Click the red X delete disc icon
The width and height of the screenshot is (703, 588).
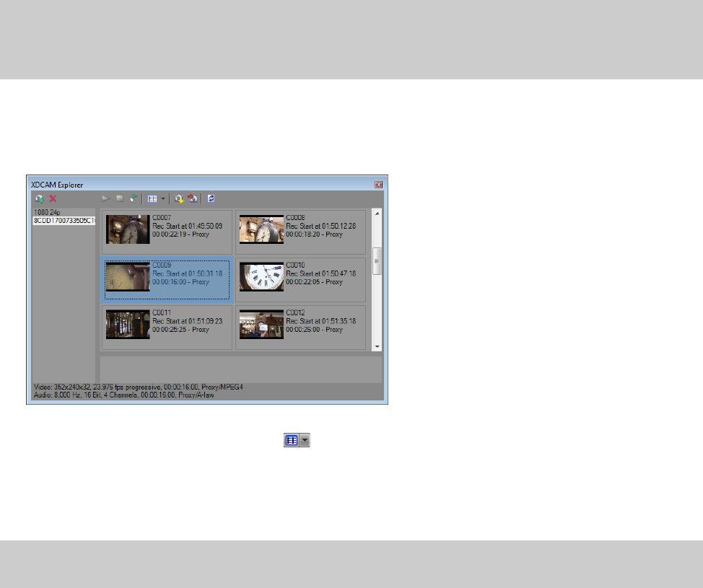coord(53,198)
